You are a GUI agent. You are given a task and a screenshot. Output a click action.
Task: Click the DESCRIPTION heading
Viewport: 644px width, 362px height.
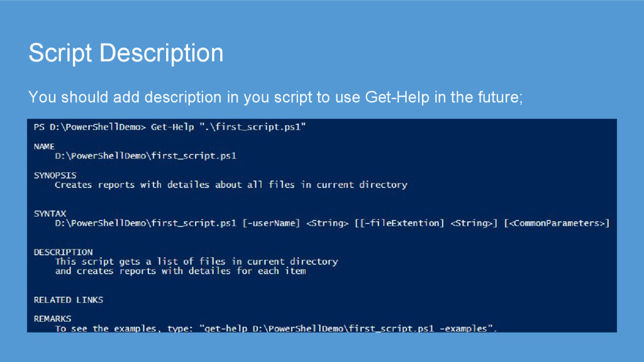(x=63, y=252)
